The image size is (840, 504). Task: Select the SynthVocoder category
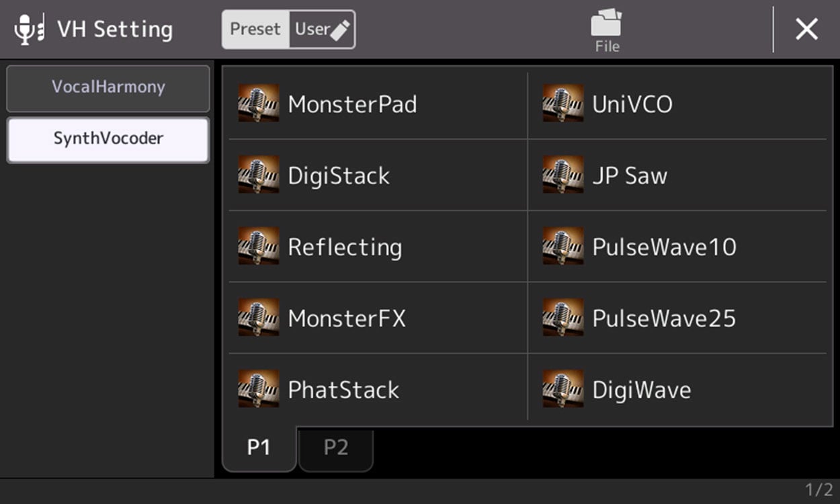(x=108, y=139)
